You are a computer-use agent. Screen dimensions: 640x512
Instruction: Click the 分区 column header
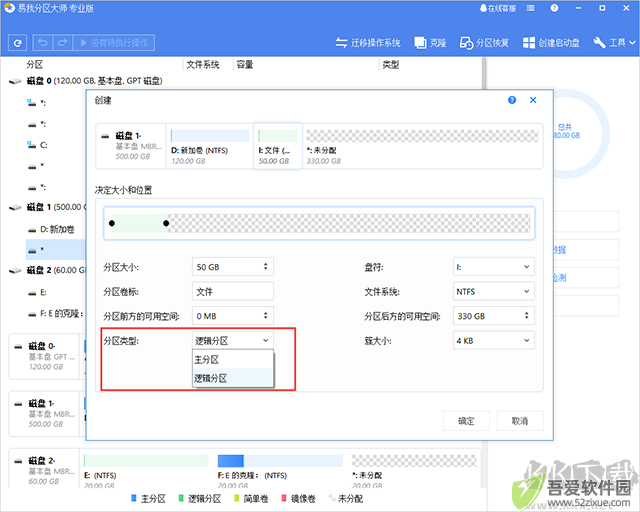(35, 65)
